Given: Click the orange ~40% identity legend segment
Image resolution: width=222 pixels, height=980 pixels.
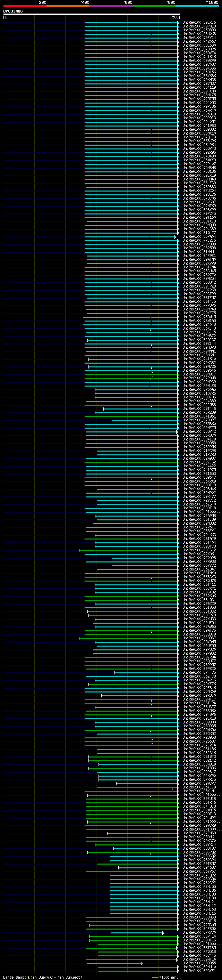Looking at the screenshot, I should coord(68,6).
